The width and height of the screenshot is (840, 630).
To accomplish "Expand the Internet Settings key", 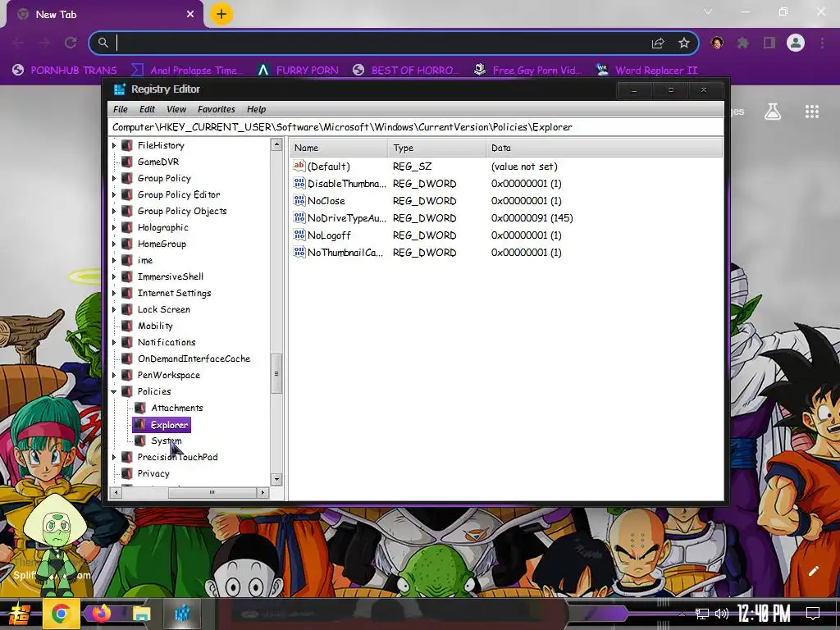I will point(114,293).
